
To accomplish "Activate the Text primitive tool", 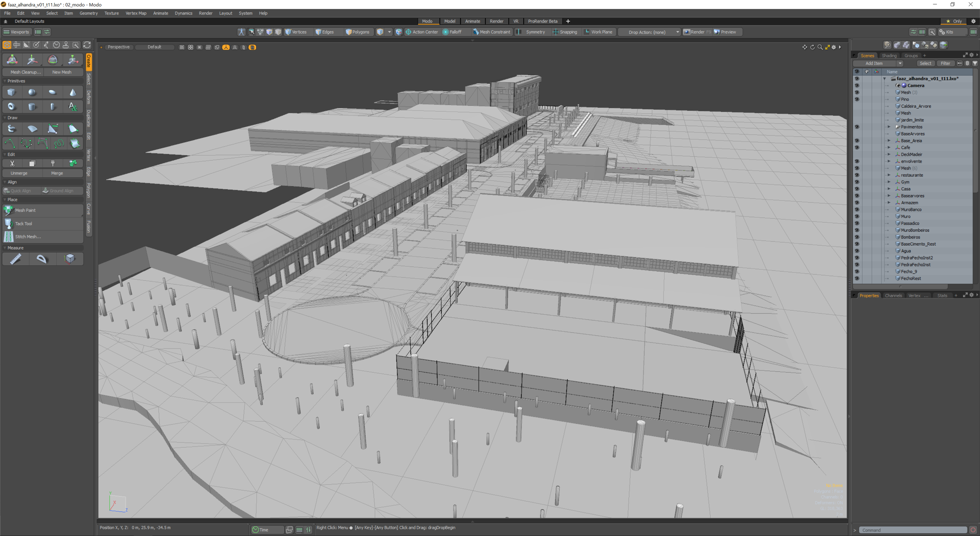I will [x=73, y=107].
